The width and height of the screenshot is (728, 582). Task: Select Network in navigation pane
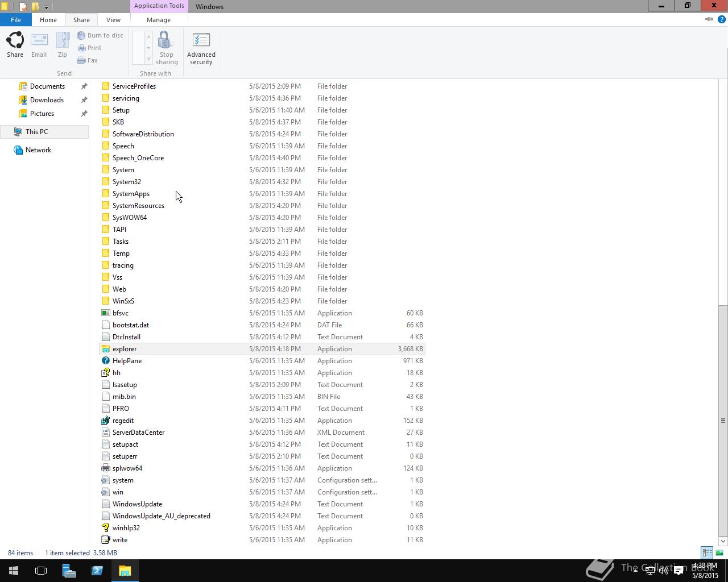coord(38,150)
